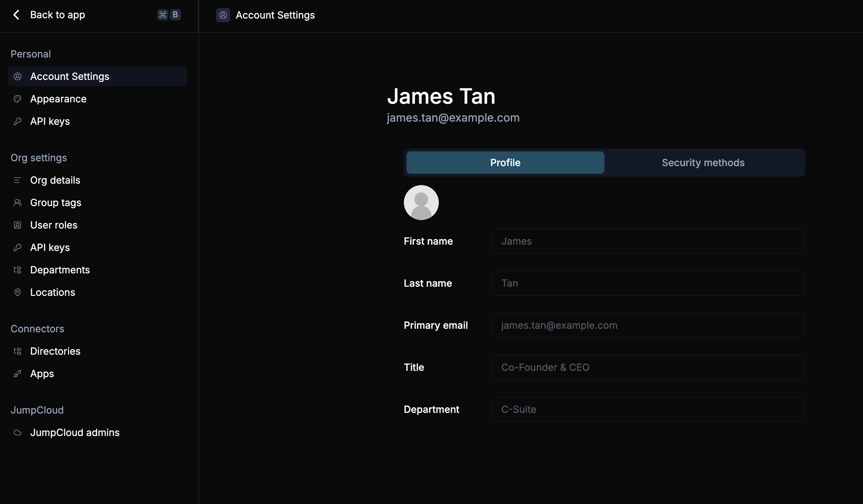Select the Account Settings person icon
Screen dimensions: 863x504
tap(18, 76)
